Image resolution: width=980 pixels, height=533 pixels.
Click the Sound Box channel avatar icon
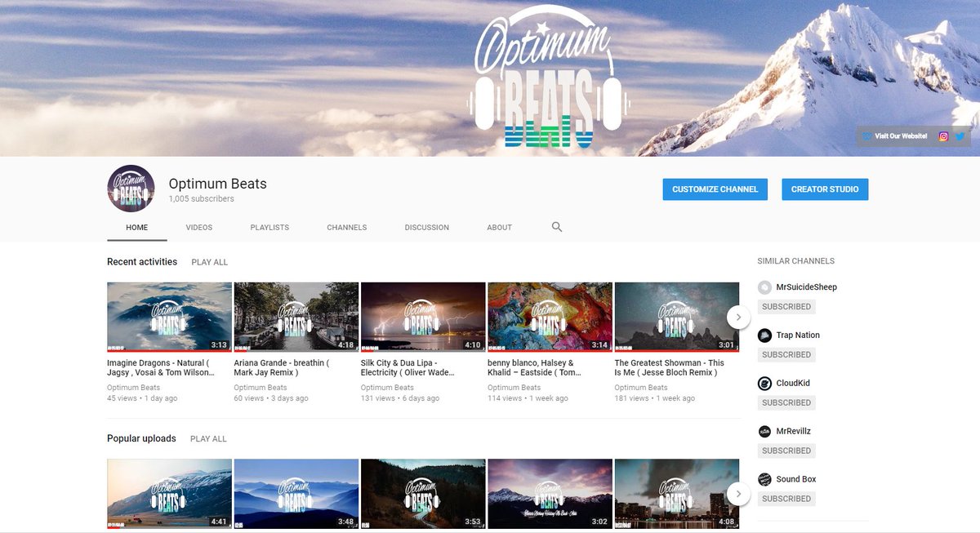point(764,479)
